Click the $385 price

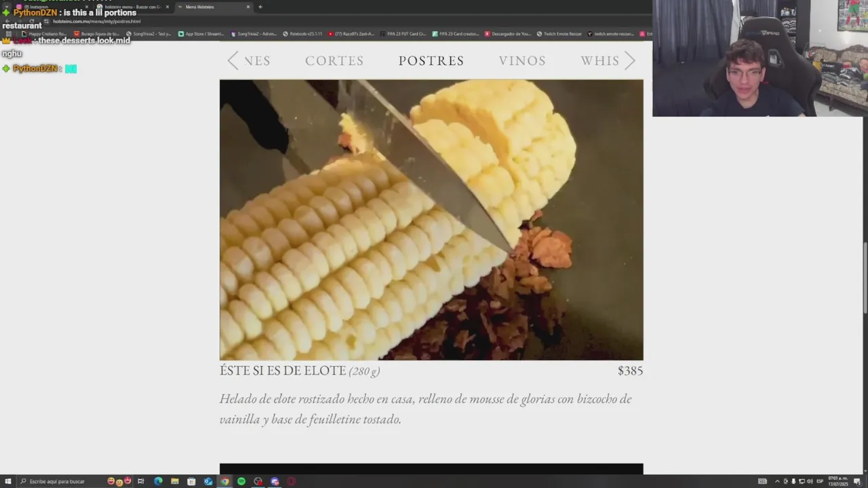pos(630,371)
